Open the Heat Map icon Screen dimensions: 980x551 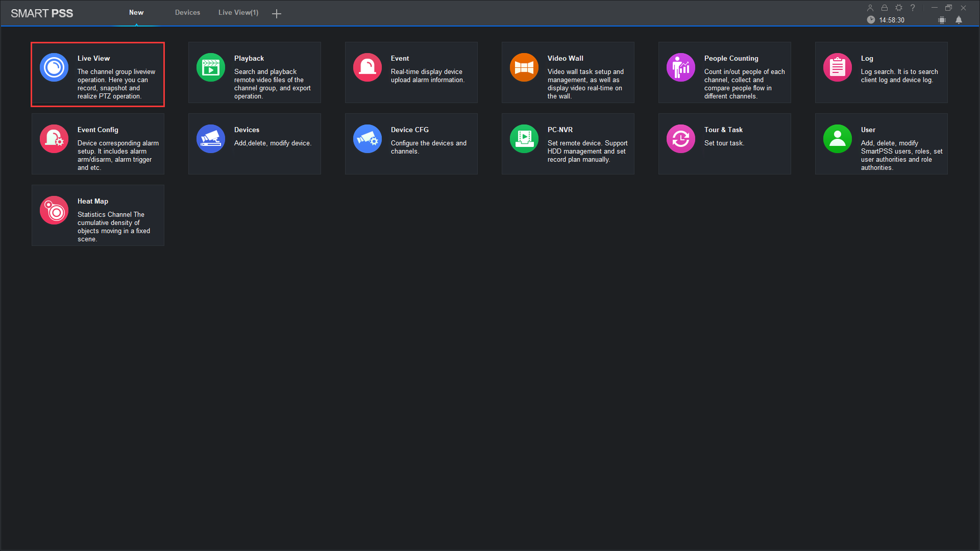(x=54, y=210)
